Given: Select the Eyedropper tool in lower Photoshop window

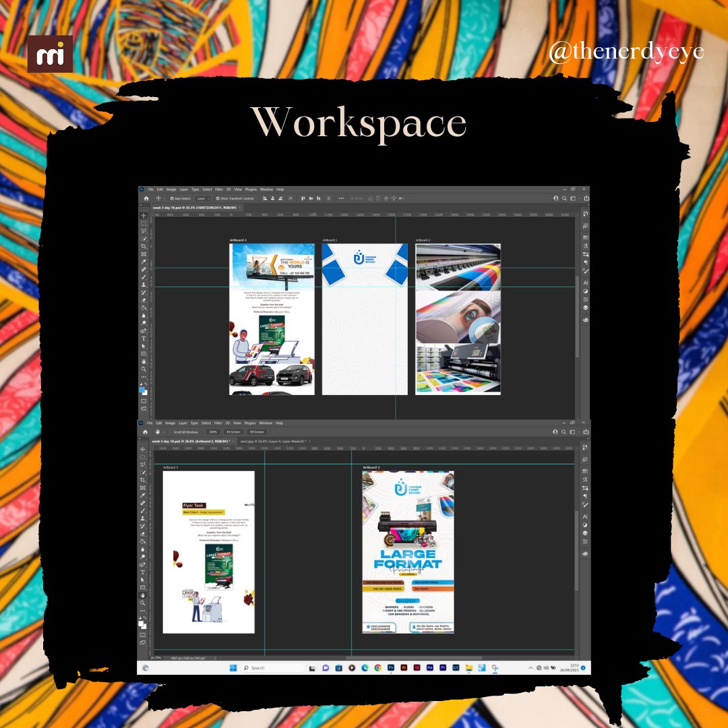Looking at the screenshot, I should tap(143, 495).
